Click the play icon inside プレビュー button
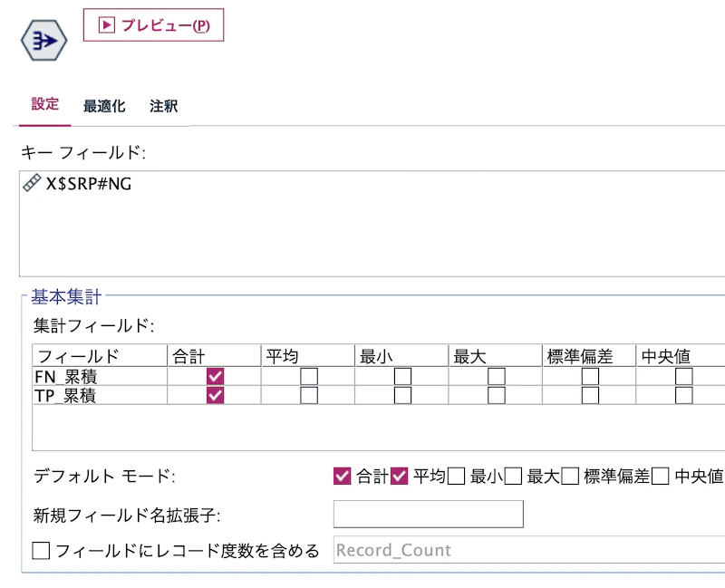725x588 pixels. click(x=107, y=24)
